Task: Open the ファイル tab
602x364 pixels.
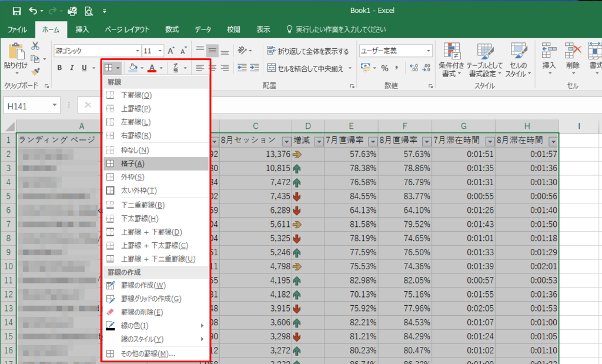Action: click(x=17, y=29)
